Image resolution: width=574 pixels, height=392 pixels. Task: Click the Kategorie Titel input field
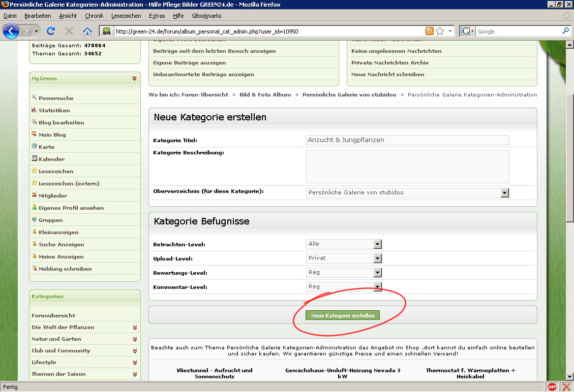pos(407,140)
